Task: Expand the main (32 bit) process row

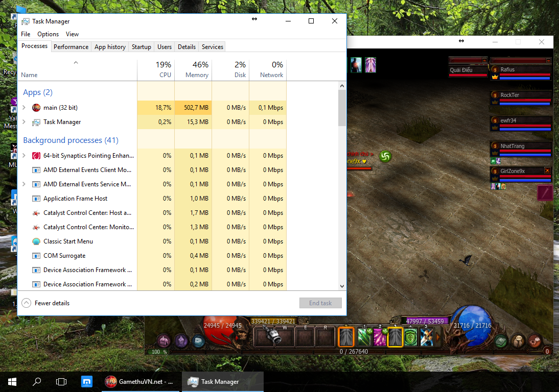Action: tap(24, 108)
